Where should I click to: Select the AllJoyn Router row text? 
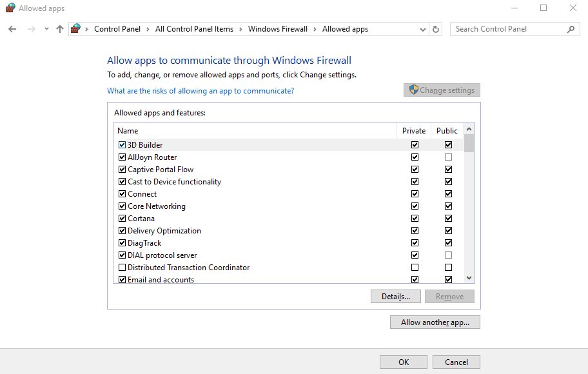[152, 157]
